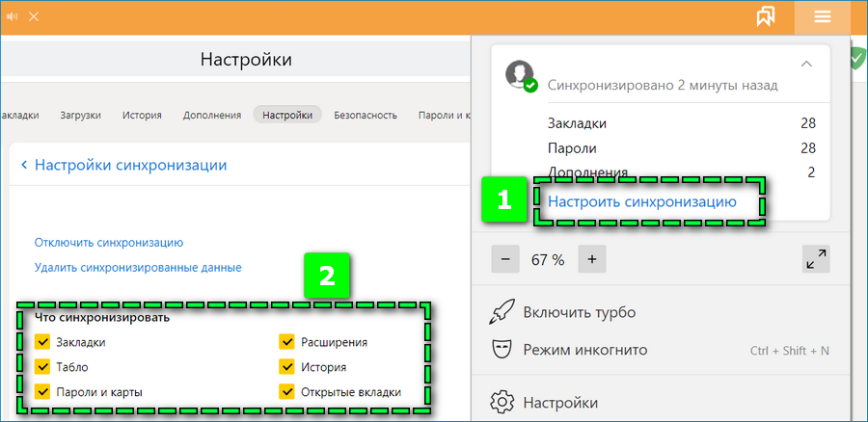Uncheck the Расширения sync checkbox
The width and height of the screenshot is (868, 422).
tap(286, 342)
